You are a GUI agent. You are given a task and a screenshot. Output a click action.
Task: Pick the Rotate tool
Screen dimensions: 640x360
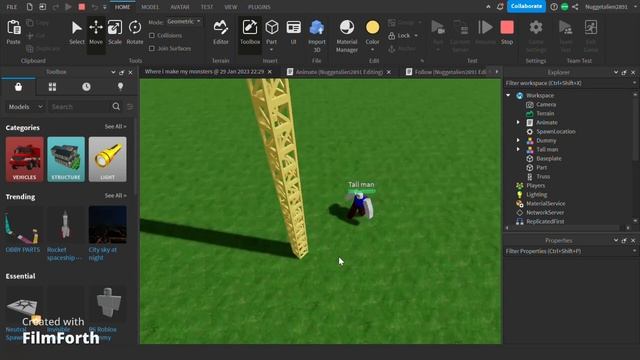tap(135, 33)
